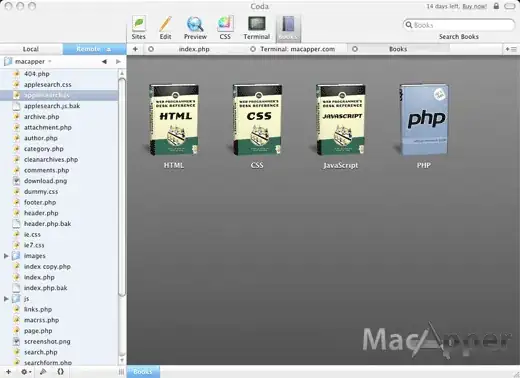Go forward with the right arrow in sidebar
Image resolution: width=520 pixels, height=378 pixels.
click(118, 61)
